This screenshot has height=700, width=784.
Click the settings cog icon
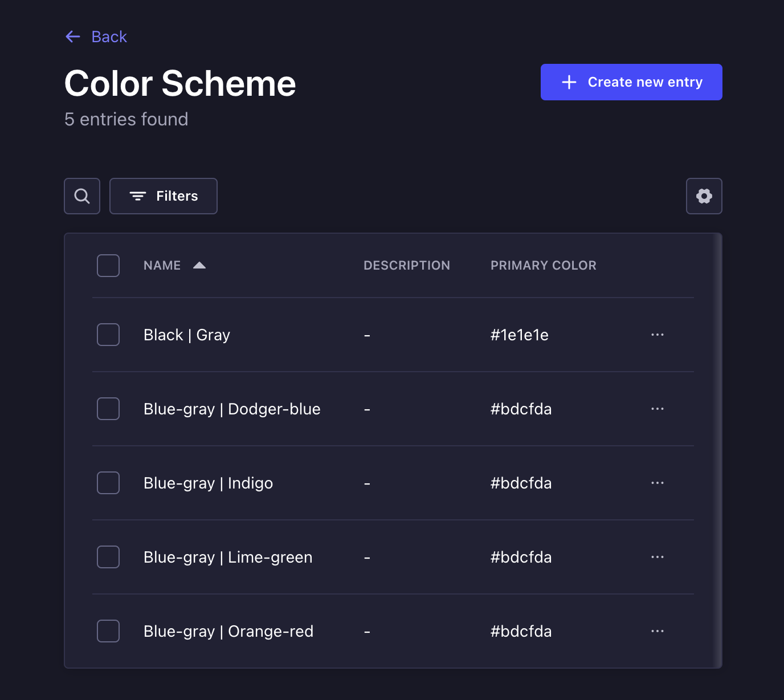704,196
